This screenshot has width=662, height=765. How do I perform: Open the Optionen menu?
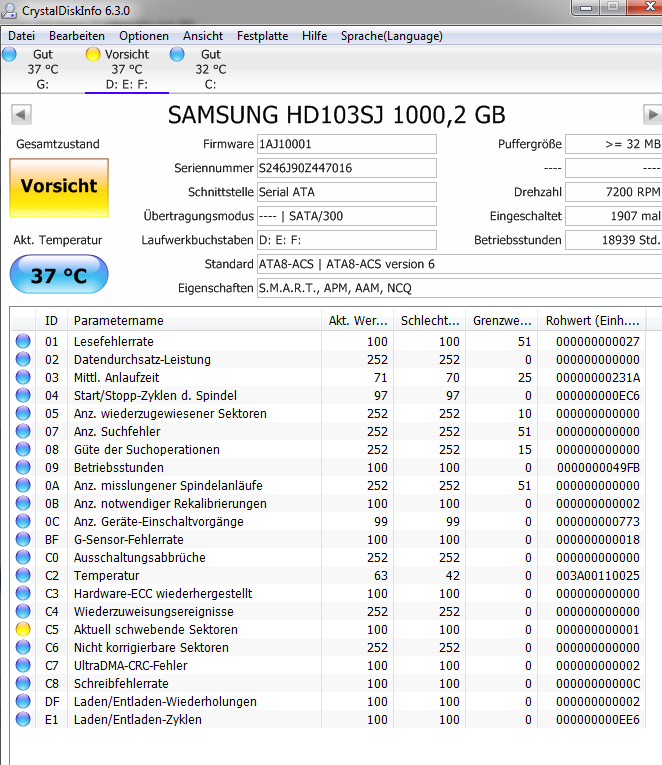[x=144, y=36]
